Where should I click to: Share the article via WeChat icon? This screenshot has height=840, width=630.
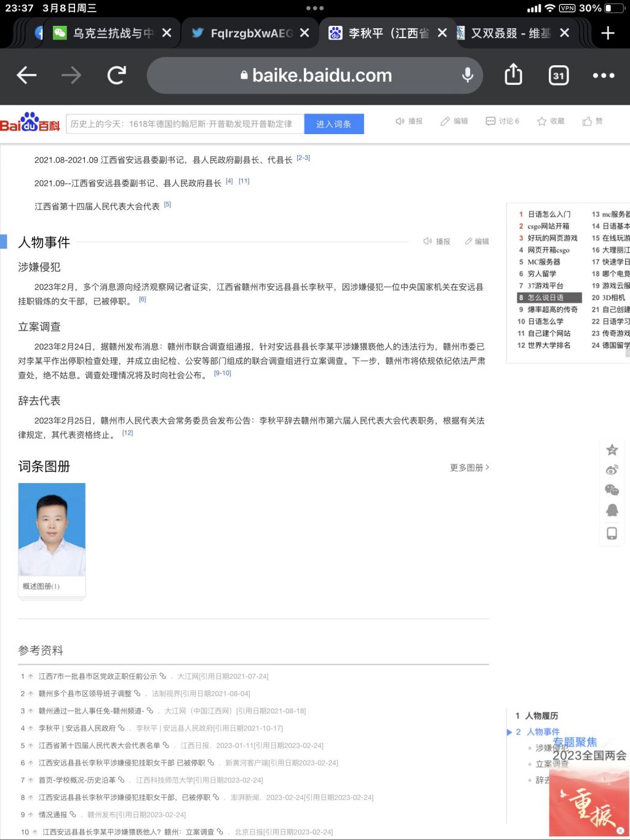click(612, 490)
